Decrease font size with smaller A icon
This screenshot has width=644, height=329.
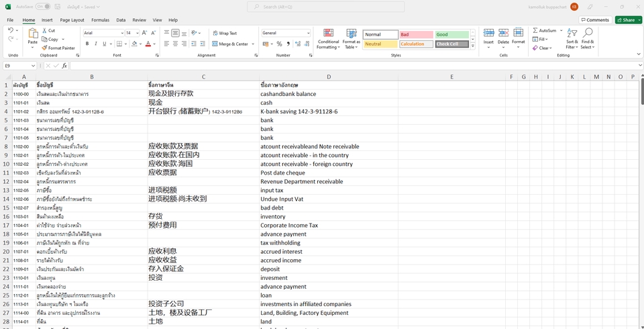coord(153,33)
